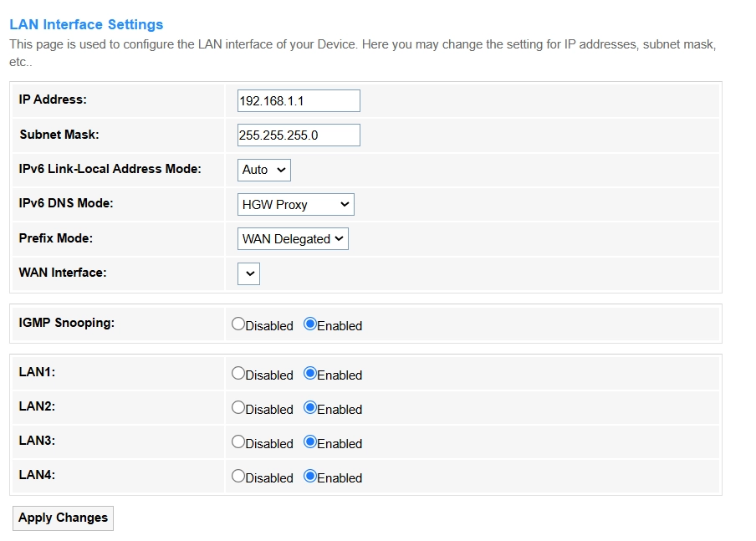This screenshot has width=756, height=541.
Task: Click the Subnet Mask input field
Action: pyautogui.click(x=299, y=135)
